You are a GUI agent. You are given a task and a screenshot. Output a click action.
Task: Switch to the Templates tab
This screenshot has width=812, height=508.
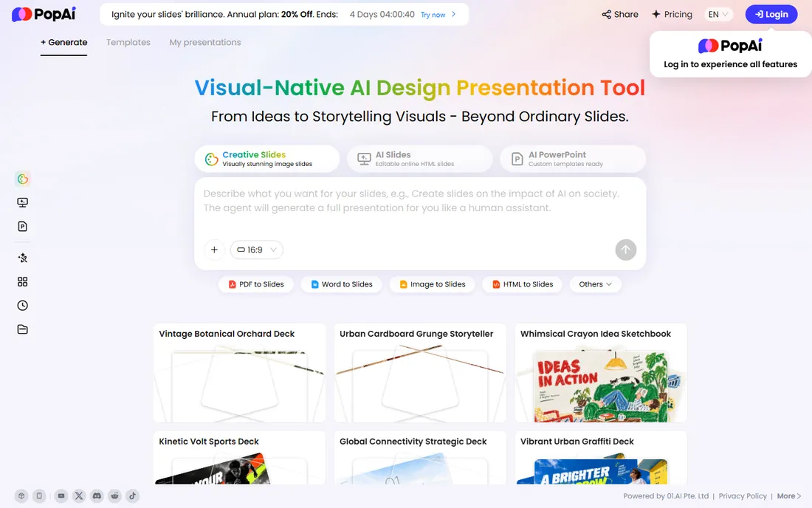pyautogui.click(x=128, y=43)
